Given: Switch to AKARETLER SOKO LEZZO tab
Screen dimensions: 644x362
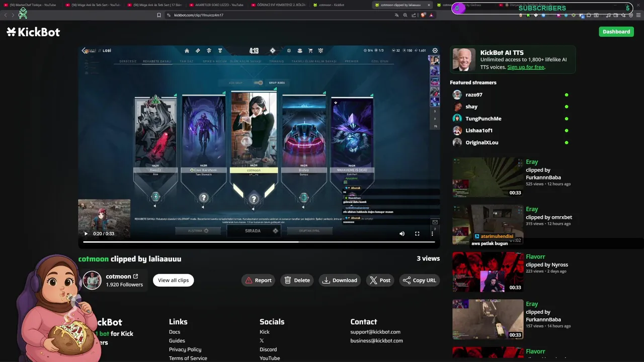Looking at the screenshot, I should [x=216, y=5].
